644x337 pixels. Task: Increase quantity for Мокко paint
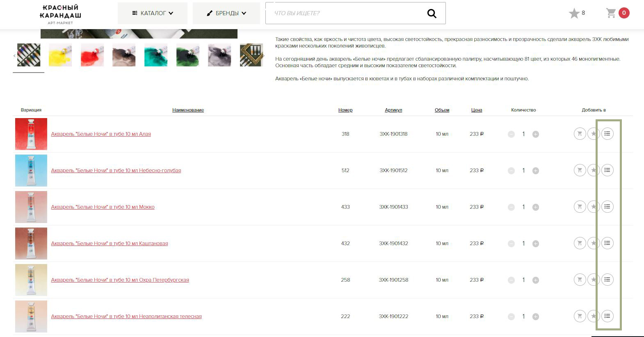click(x=535, y=207)
